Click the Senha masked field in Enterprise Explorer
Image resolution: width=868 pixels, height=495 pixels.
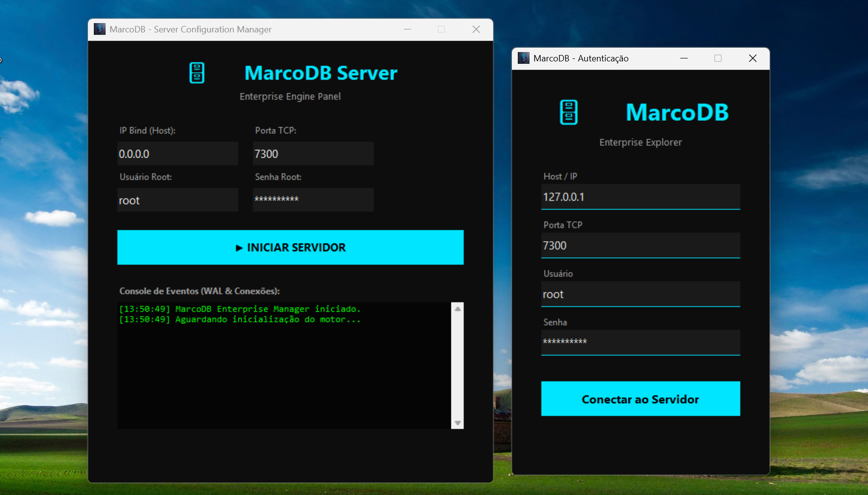coord(640,342)
